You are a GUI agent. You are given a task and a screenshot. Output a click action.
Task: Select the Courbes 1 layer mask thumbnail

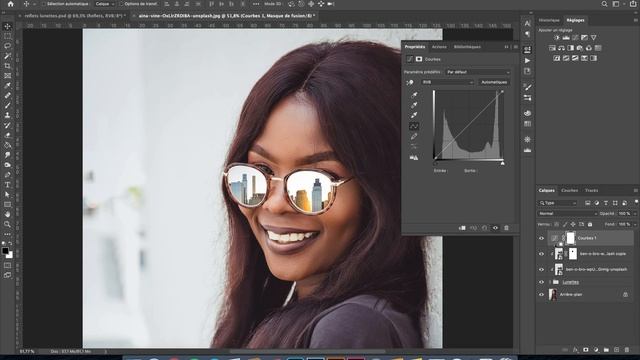coord(571,238)
